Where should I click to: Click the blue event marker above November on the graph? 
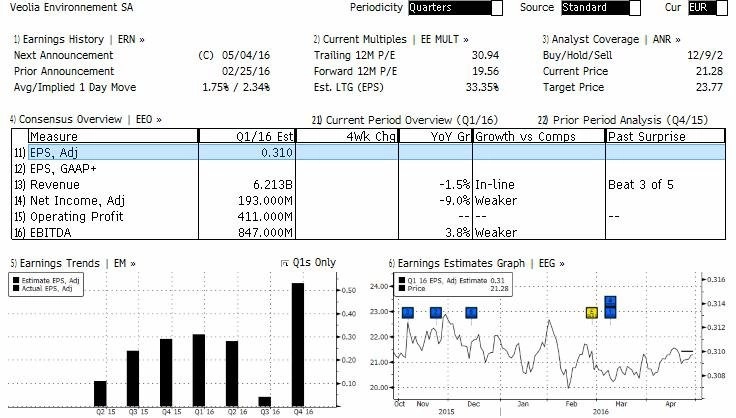tap(436, 312)
